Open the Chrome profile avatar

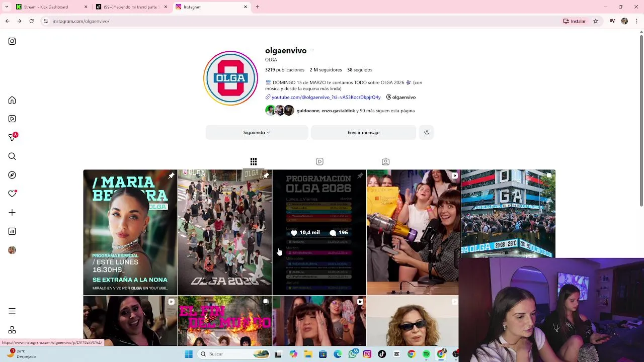(624, 21)
